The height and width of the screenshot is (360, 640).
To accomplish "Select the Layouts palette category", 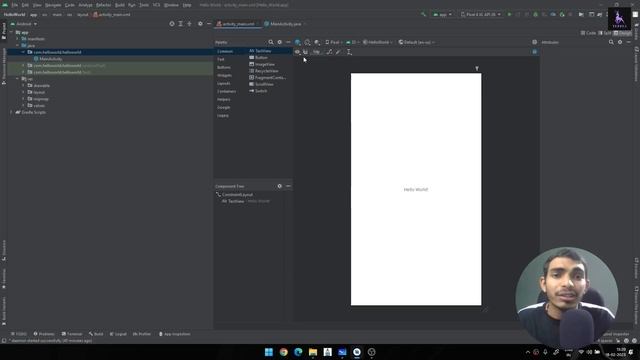I will (x=224, y=84).
